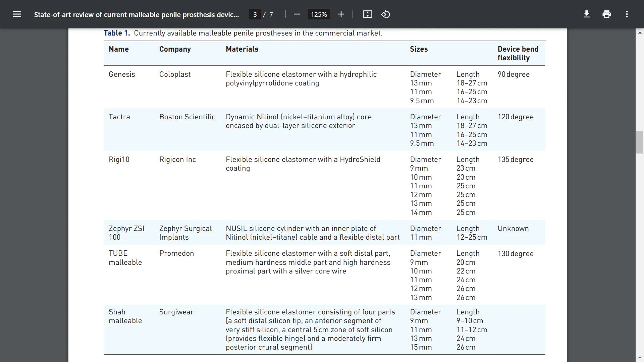644x362 pixels.
Task: Edit the page number field showing 3
Action: pyautogui.click(x=255, y=14)
